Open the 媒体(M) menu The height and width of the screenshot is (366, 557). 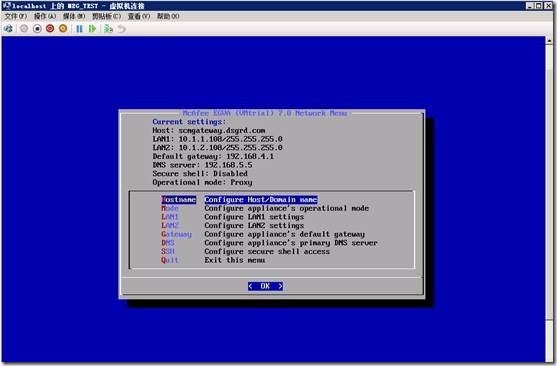point(74,16)
